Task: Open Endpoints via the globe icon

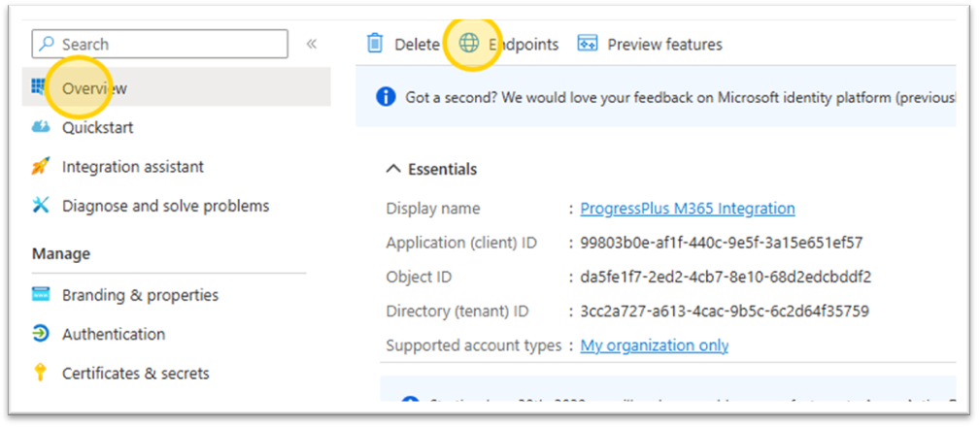Action: click(469, 44)
